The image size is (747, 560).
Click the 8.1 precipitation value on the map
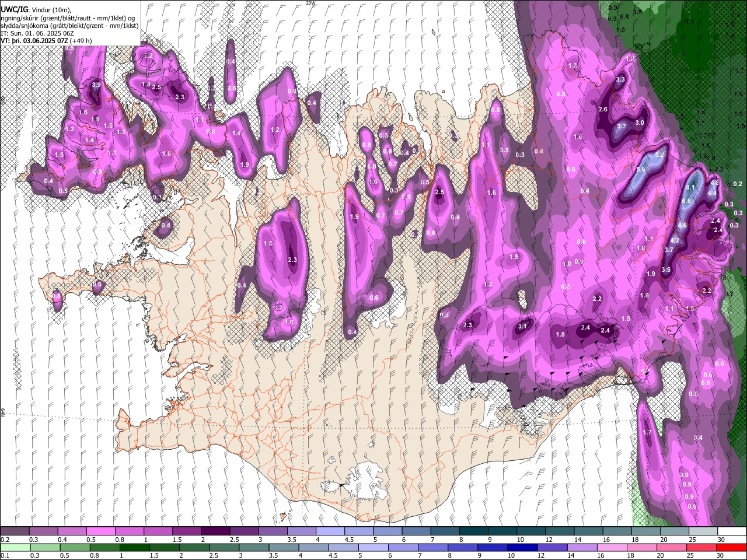click(x=690, y=188)
